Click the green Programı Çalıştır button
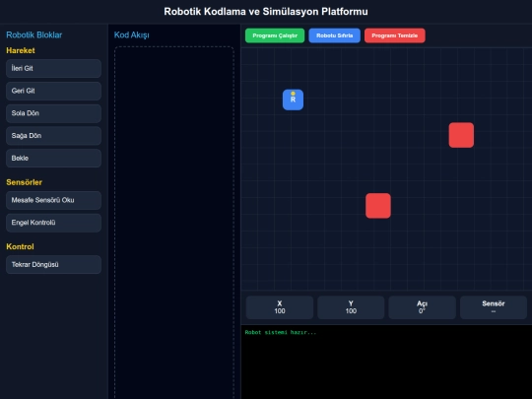The height and width of the screenshot is (399, 532). (275, 35)
